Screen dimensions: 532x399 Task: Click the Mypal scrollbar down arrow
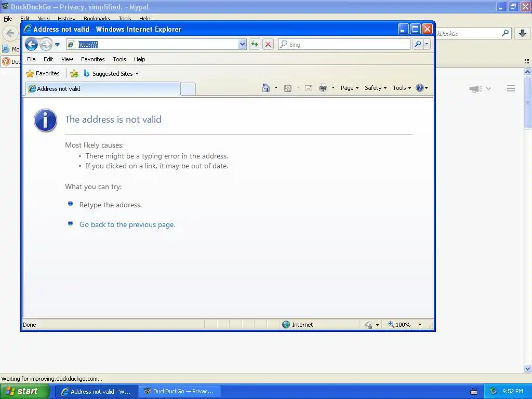point(527,368)
